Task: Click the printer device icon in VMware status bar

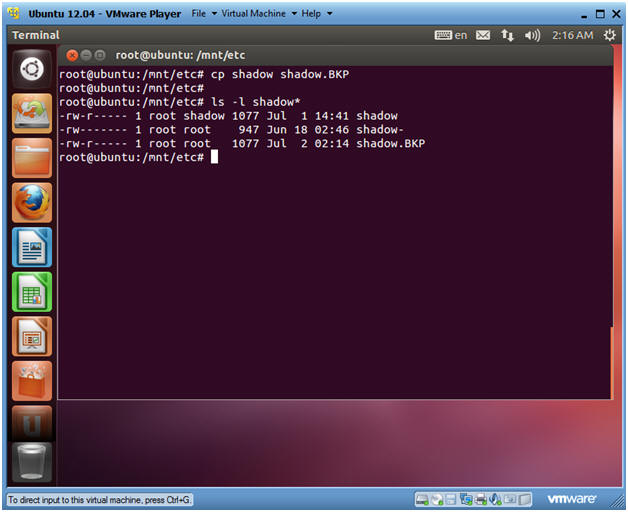Action: [x=480, y=499]
